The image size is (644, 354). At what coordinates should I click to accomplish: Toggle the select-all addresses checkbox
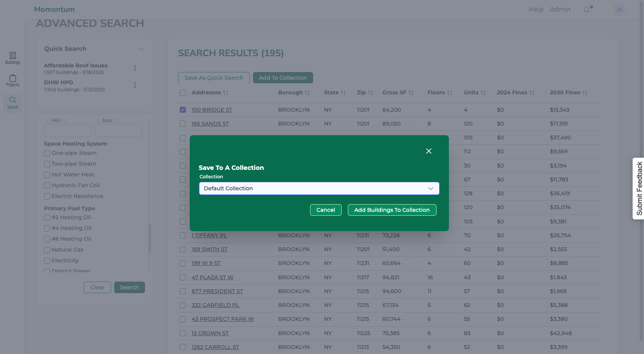[x=183, y=93]
